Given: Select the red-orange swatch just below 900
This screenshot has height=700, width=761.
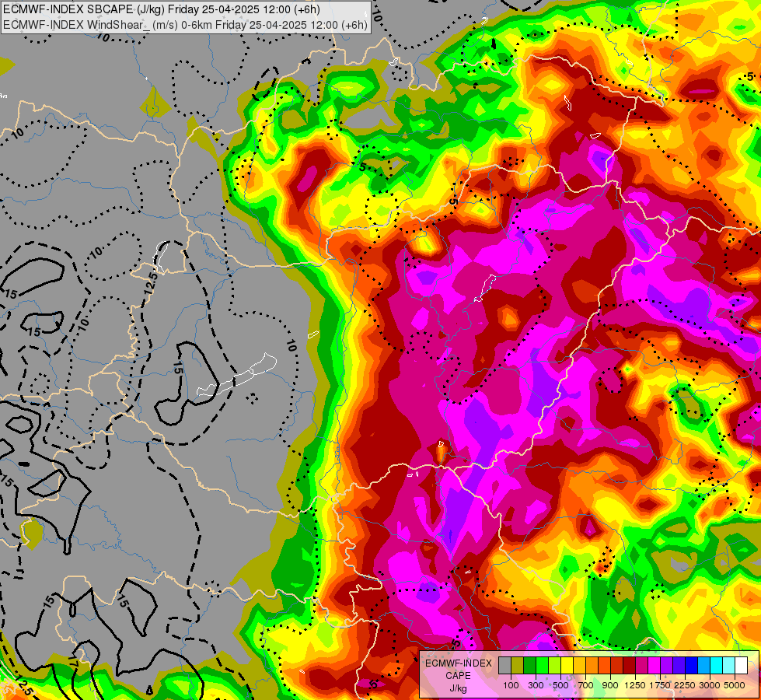Looking at the screenshot, I should point(605,665).
